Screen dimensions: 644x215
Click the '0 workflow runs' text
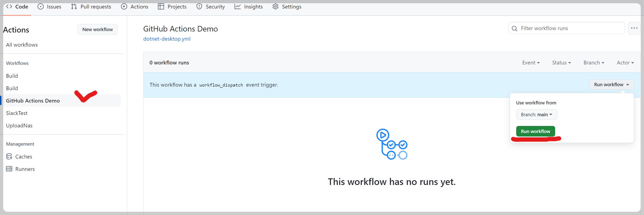(x=169, y=63)
